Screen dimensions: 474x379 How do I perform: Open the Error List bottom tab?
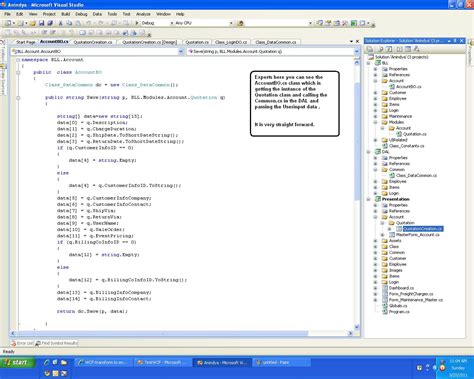[23, 343]
